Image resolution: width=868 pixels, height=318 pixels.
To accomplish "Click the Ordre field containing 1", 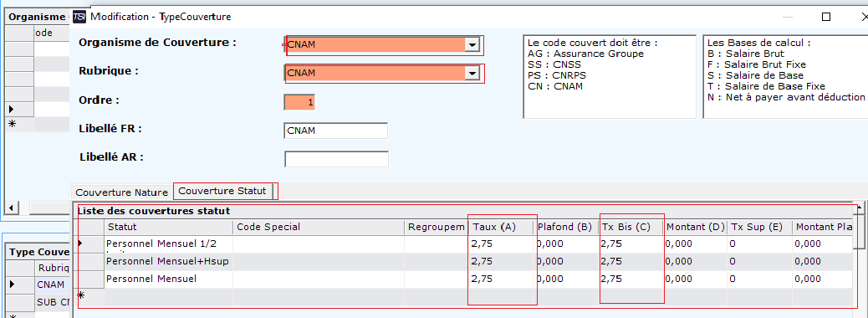I will (x=299, y=102).
